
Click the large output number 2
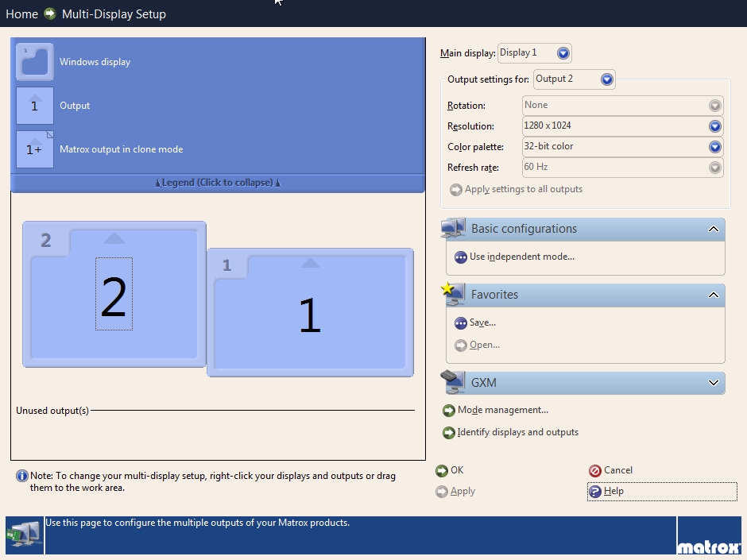(x=114, y=298)
